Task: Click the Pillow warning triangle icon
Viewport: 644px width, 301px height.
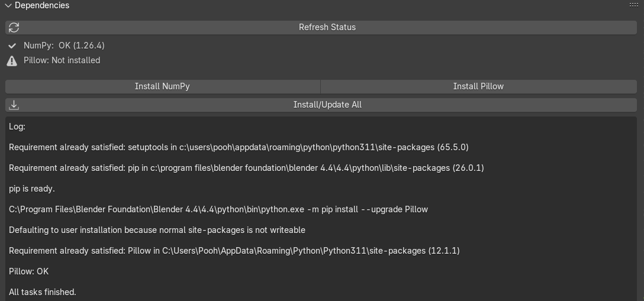Action: tap(12, 61)
